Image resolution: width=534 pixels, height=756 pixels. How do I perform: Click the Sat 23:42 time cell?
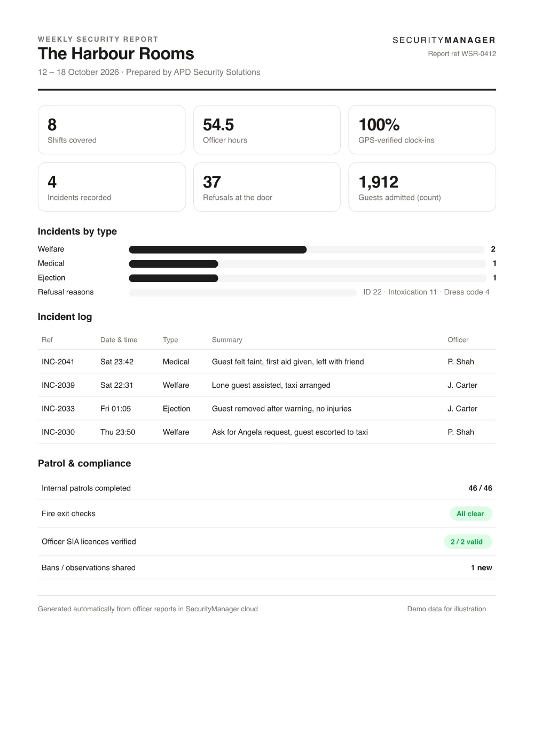(x=117, y=362)
